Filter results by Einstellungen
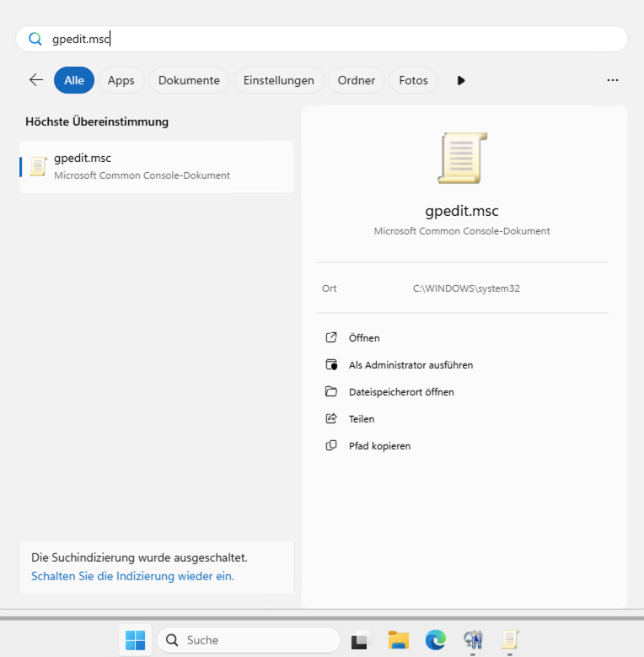The height and width of the screenshot is (657, 644). point(278,80)
